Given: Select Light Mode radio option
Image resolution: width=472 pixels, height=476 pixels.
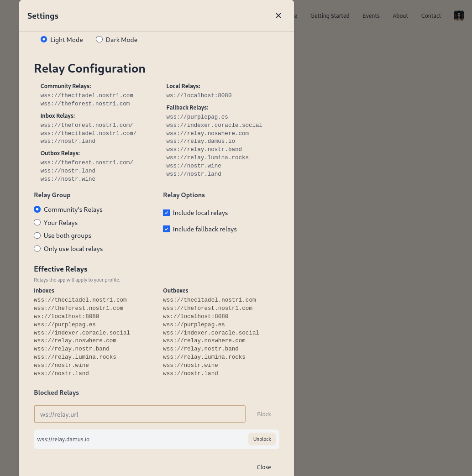Looking at the screenshot, I should point(44,39).
